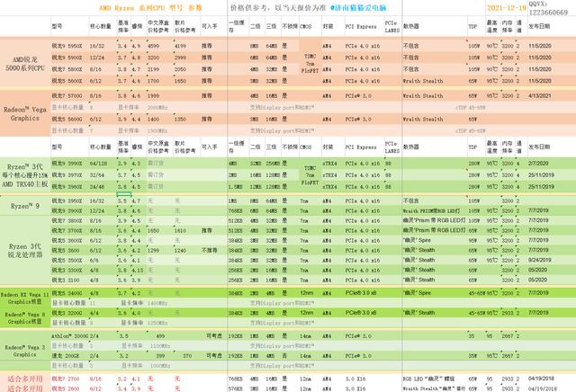
Task: Select the model cell '锐龙9 3960X'
Action: pos(67,187)
